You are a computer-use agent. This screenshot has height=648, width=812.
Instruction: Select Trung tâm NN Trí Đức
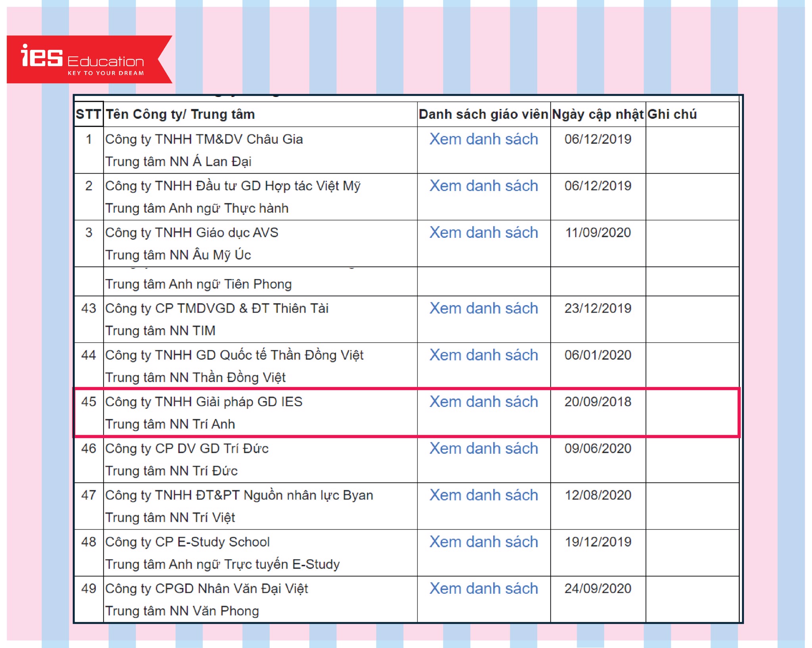tap(172, 471)
